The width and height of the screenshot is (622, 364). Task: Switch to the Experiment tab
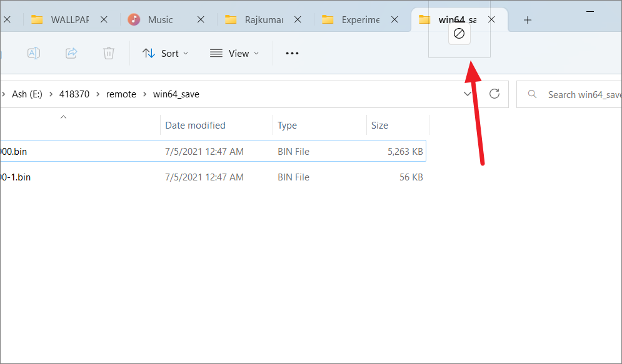point(361,20)
